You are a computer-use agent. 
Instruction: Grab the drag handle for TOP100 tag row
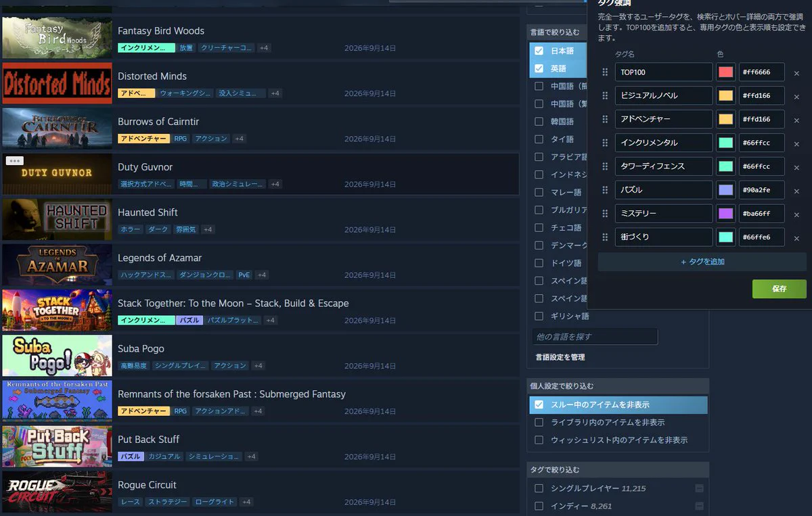pos(605,72)
